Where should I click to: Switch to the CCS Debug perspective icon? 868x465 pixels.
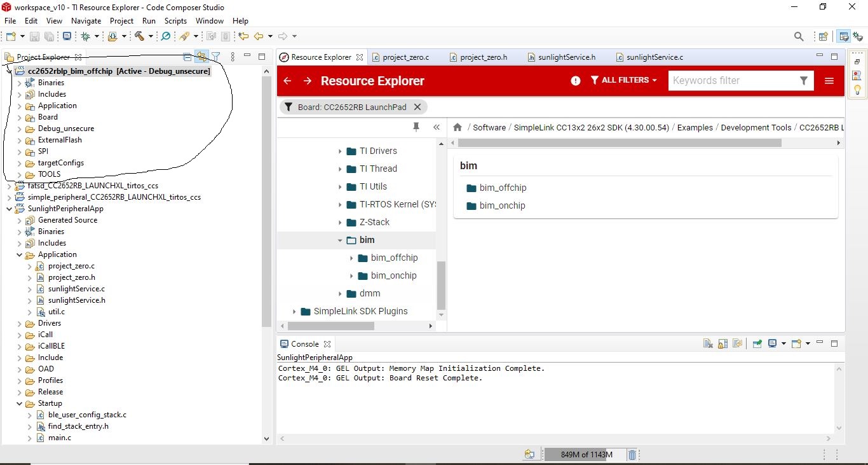(858, 36)
